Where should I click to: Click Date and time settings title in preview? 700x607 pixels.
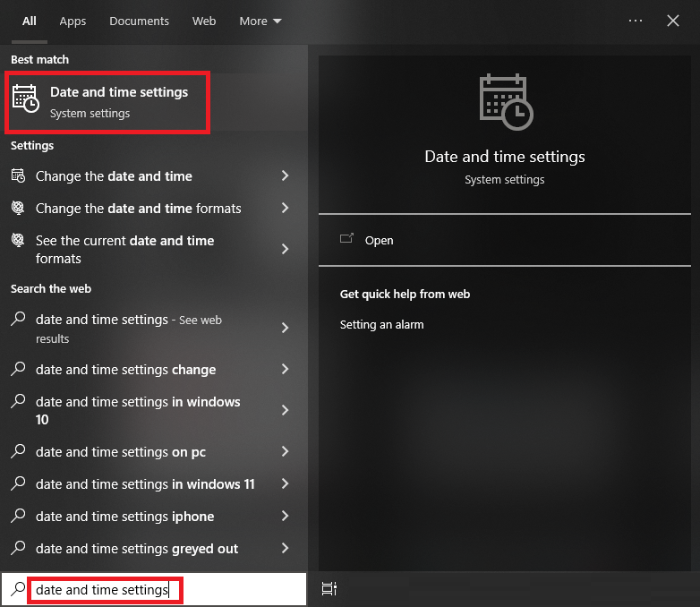[x=505, y=157]
